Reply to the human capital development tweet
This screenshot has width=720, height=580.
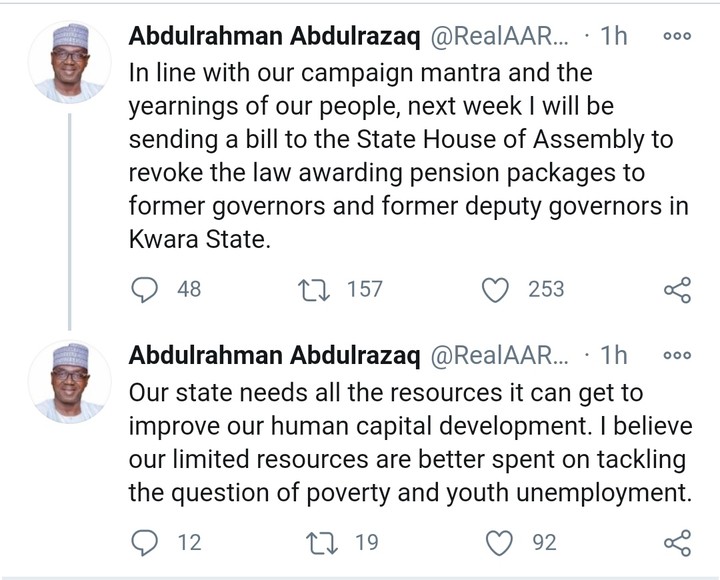click(146, 543)
